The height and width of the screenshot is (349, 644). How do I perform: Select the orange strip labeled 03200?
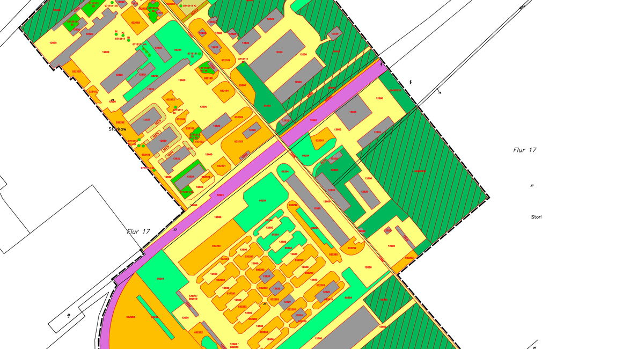point(243,85)
